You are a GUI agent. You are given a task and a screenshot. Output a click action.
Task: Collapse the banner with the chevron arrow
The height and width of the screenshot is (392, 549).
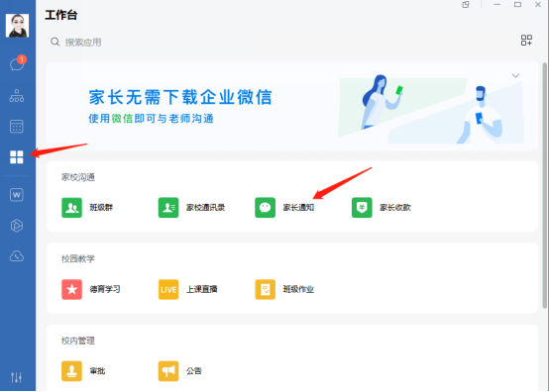(515, 75)
